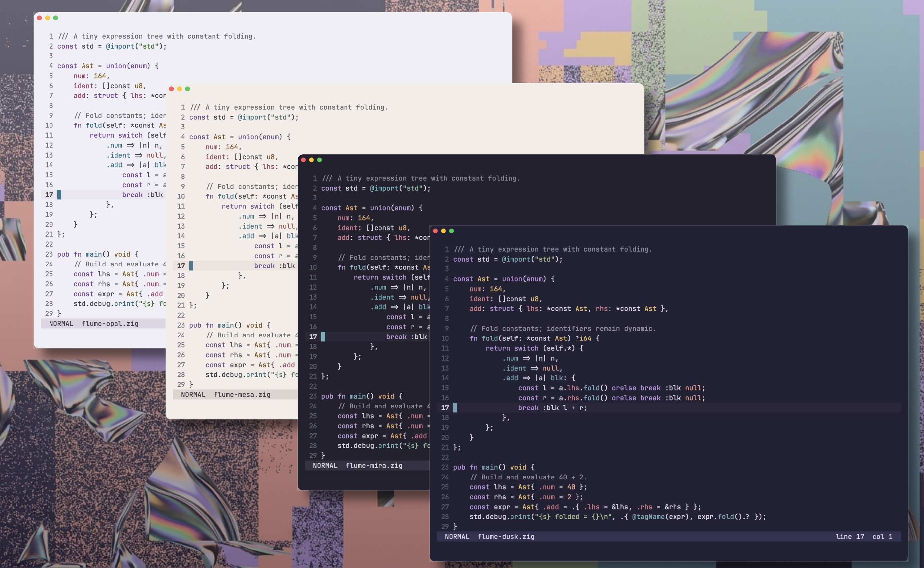
Task: Click the value 40 on line 25 of flume-dusk.zig
Action: point(571,487)
